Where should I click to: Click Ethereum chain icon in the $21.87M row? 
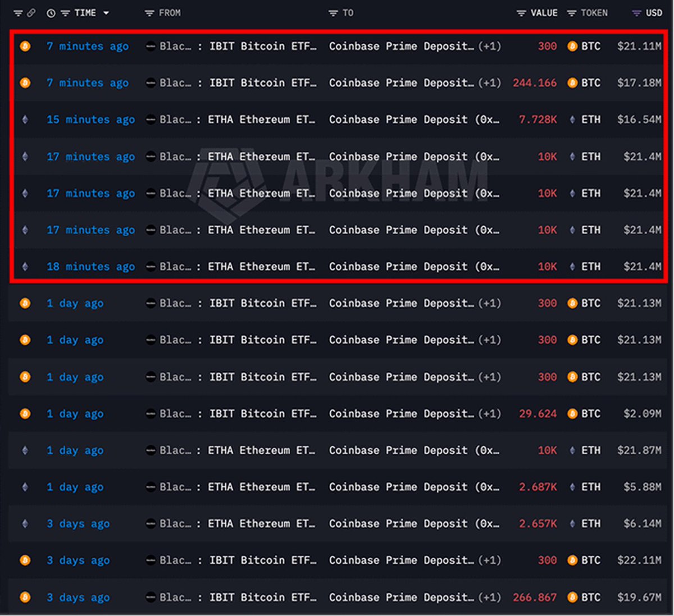[x=25, y=450]
